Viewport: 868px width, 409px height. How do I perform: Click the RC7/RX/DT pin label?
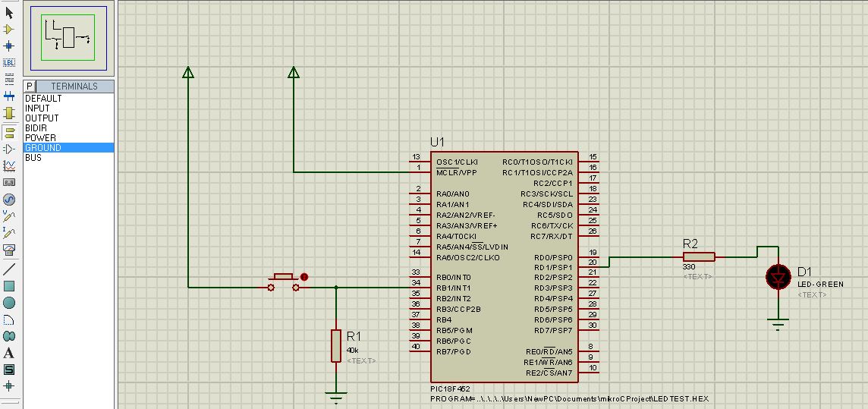coord(552,236)
